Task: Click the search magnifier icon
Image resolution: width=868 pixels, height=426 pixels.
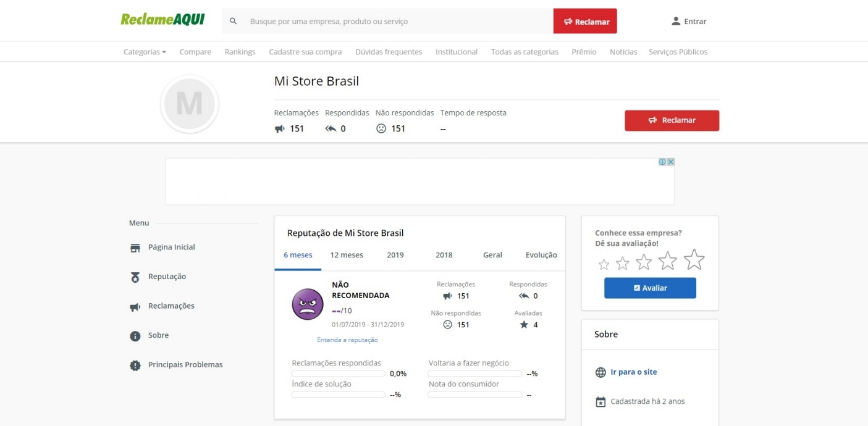Action: (x=234, y=21)
